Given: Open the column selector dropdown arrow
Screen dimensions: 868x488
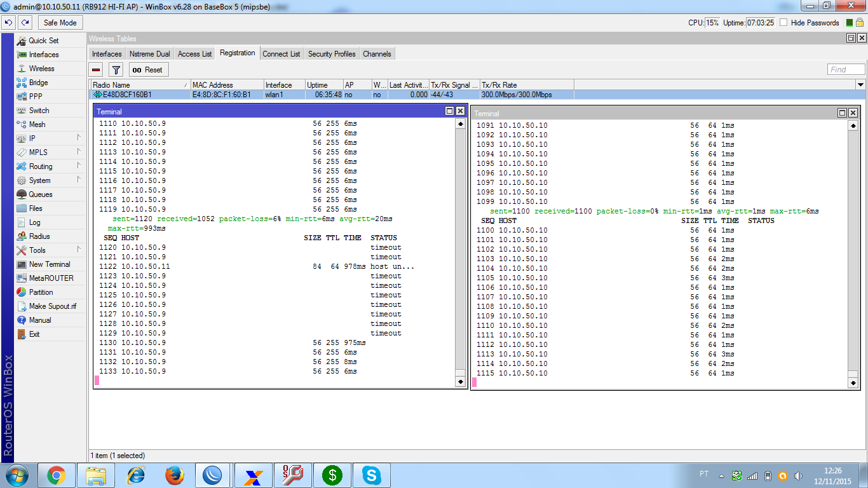Looking at the screenshot, I should 861,85.
